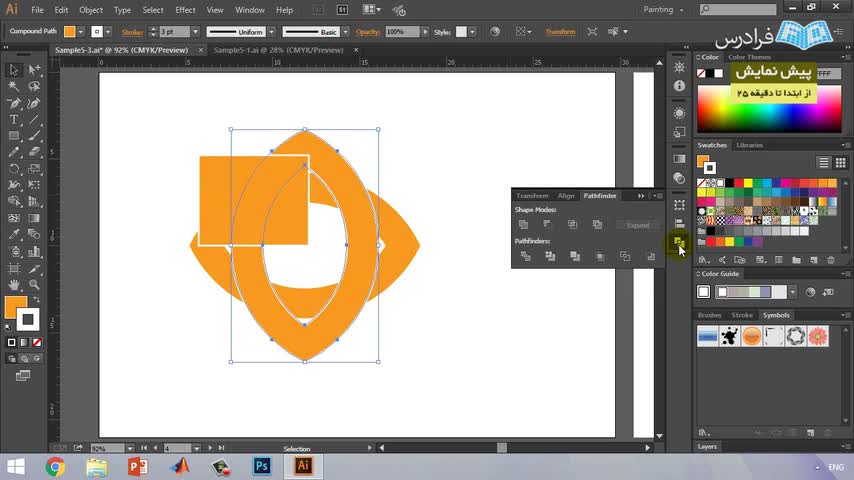The image size is (854, 480).
Task: Click the Pathfinder dock panel icon
Action: coord(679,242)
